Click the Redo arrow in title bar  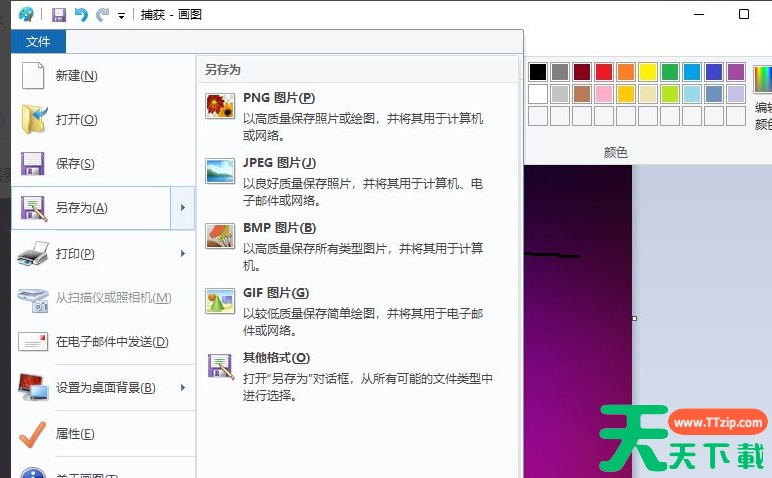point(102,15)
